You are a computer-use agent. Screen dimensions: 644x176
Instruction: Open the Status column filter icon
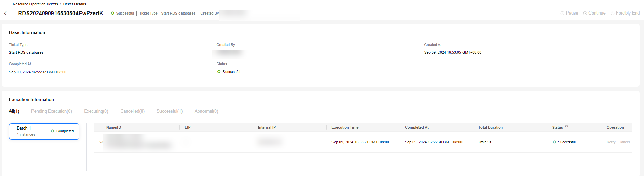coord(567,127)
